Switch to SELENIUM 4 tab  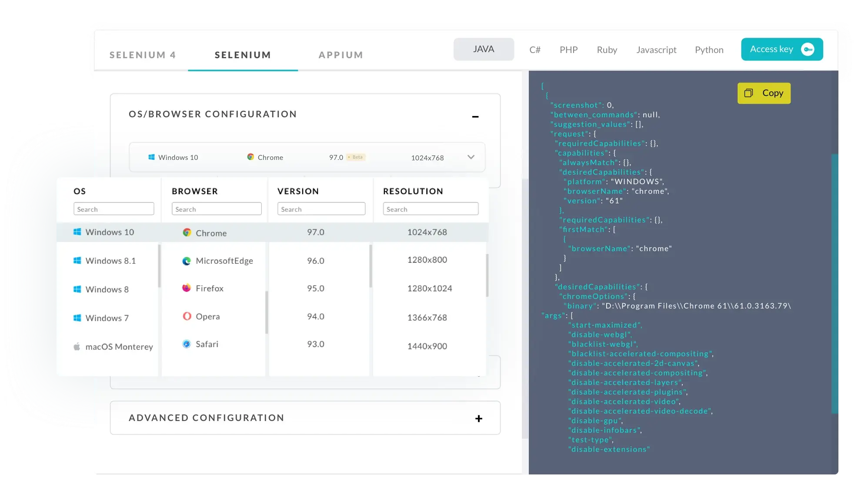pos(143,55)
